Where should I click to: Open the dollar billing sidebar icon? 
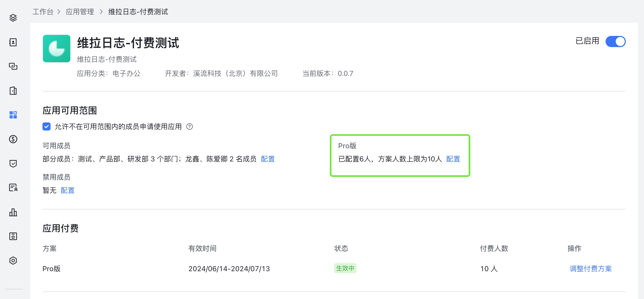click(13, 139)
